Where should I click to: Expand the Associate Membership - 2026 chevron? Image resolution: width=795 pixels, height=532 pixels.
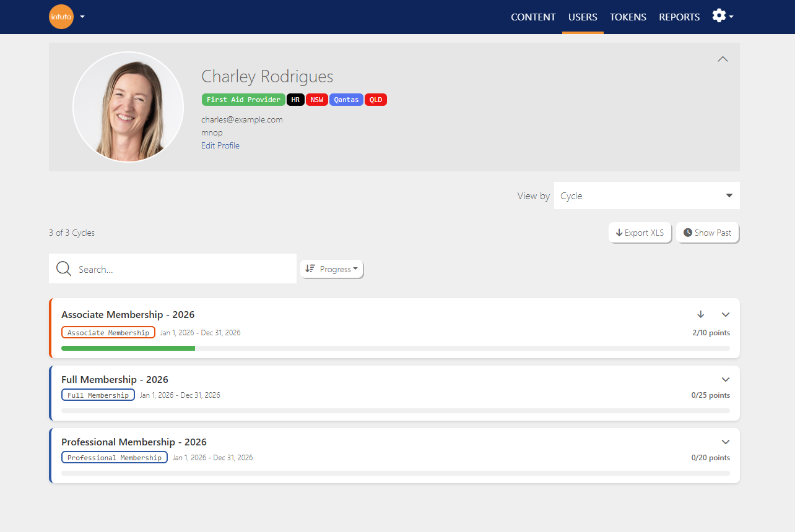pyautogui.click(x=726, y=314)
